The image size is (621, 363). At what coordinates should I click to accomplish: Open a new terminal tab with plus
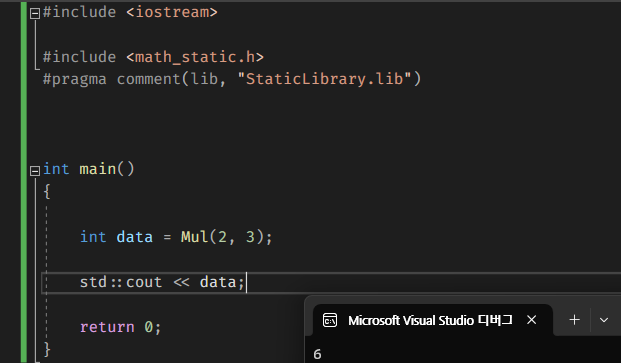tap(574, 319)
